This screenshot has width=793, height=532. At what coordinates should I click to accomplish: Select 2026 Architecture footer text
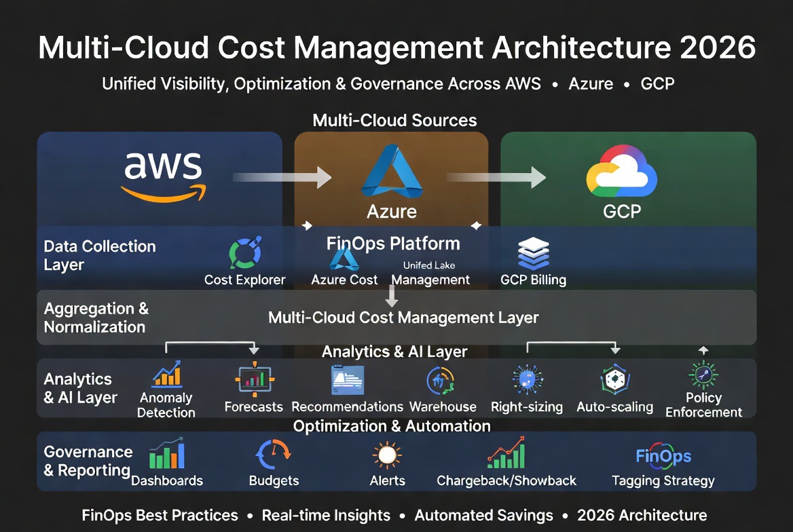(642, 515)
